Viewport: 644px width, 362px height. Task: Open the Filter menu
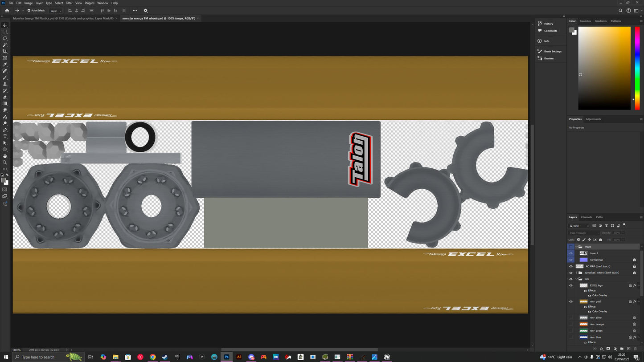click(x=69, y=3)
